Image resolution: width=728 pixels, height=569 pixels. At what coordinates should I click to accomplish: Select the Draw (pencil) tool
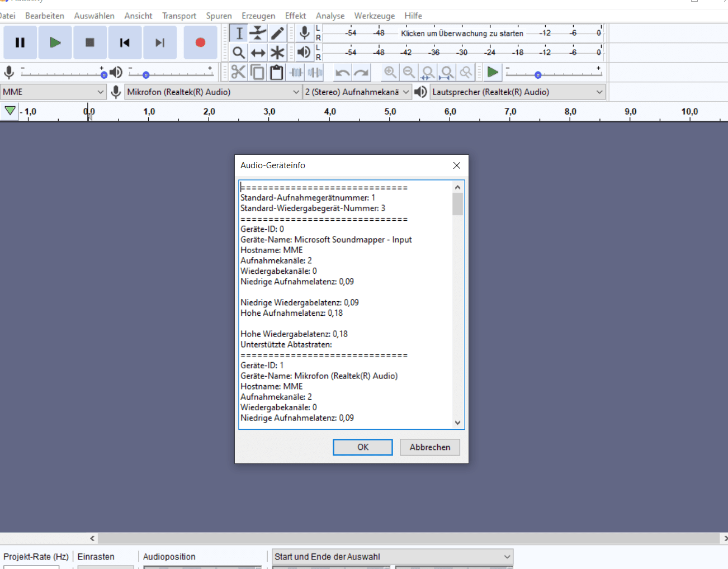pos(277,33)
